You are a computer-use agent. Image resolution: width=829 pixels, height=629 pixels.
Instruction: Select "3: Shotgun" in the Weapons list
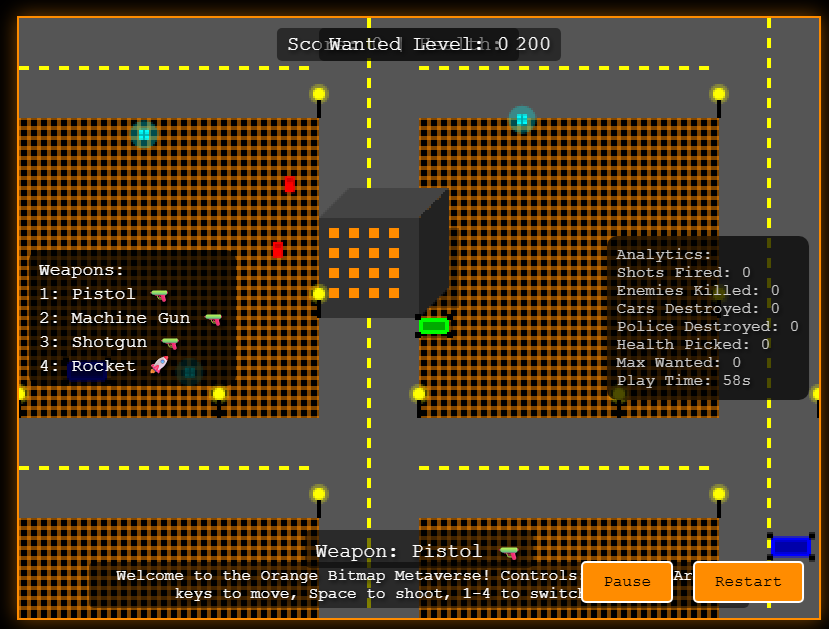point(94,343)
